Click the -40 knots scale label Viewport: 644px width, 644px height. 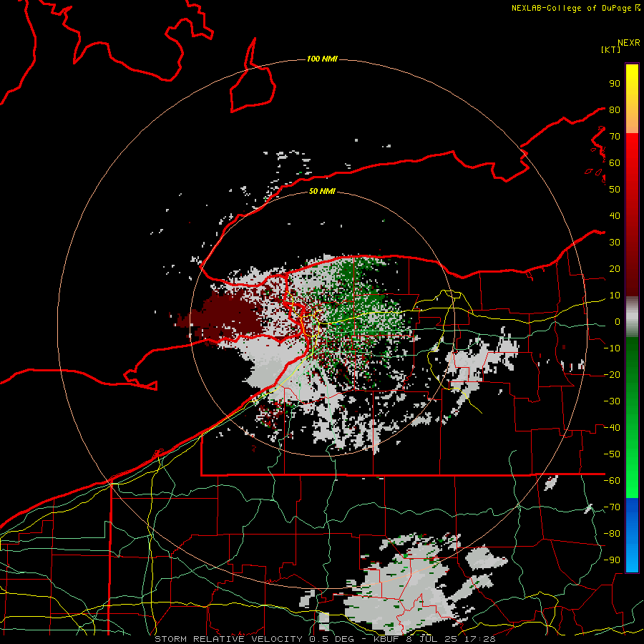click(612, 428)
